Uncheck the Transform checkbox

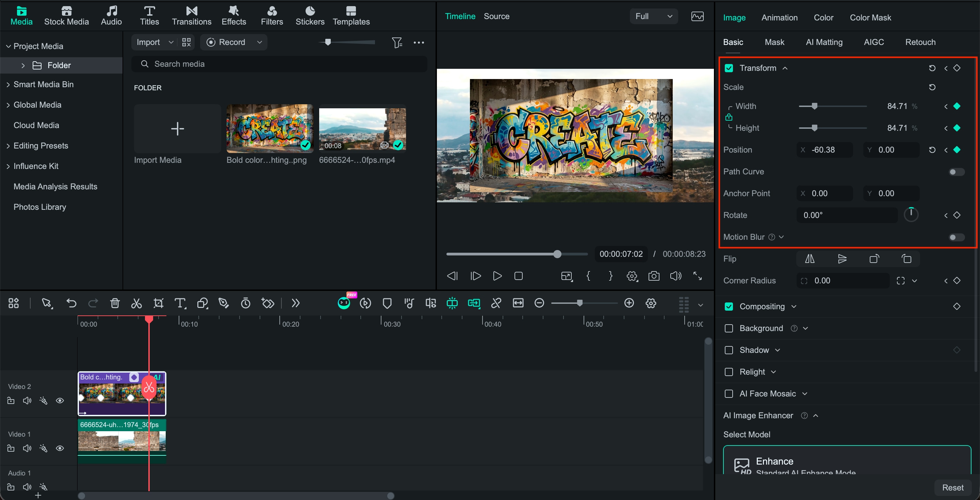click(729, 68)
